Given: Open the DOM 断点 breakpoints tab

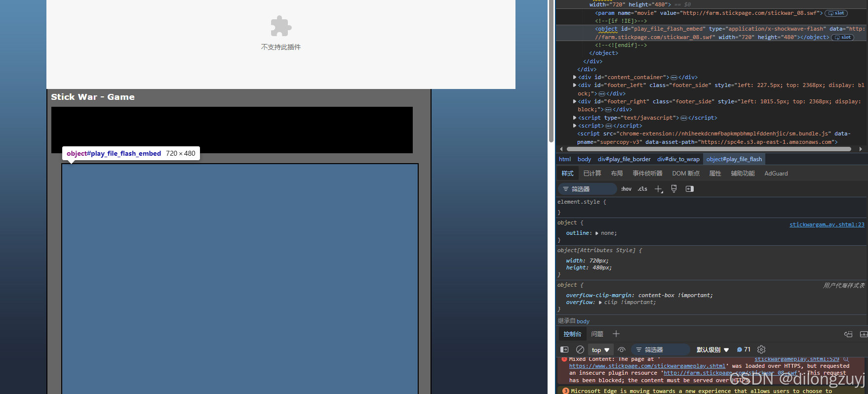Looking at the screenshot, I should (686, 174).
